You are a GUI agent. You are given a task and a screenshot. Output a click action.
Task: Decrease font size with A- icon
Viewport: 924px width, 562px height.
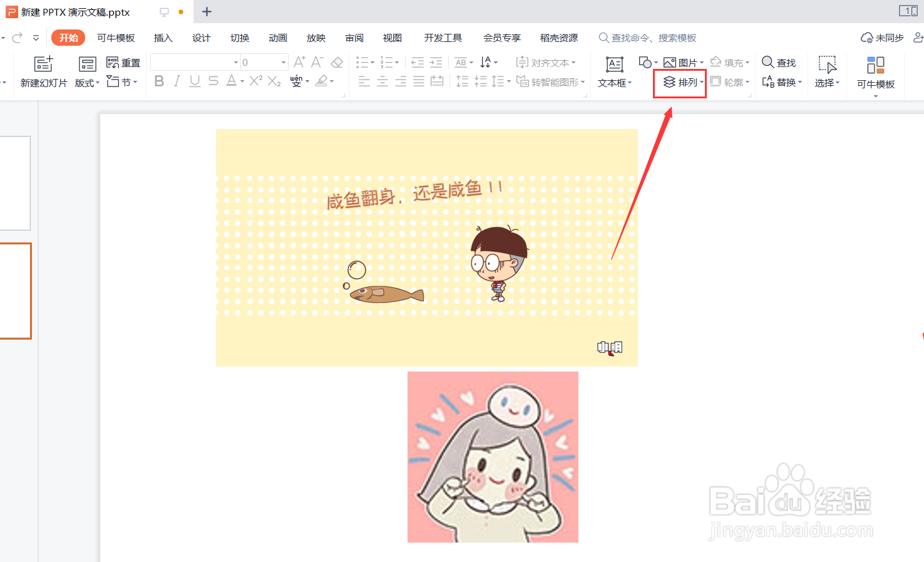[317, 62]
